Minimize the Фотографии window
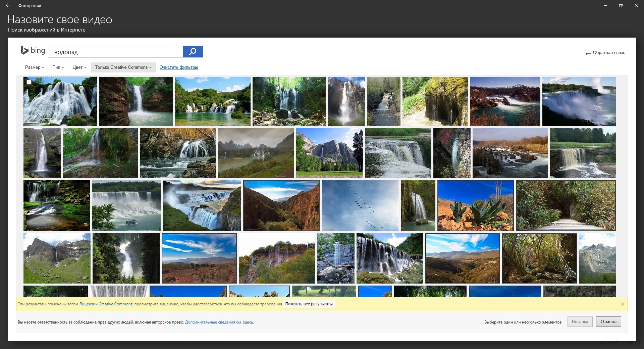 (x=605, y=5)
